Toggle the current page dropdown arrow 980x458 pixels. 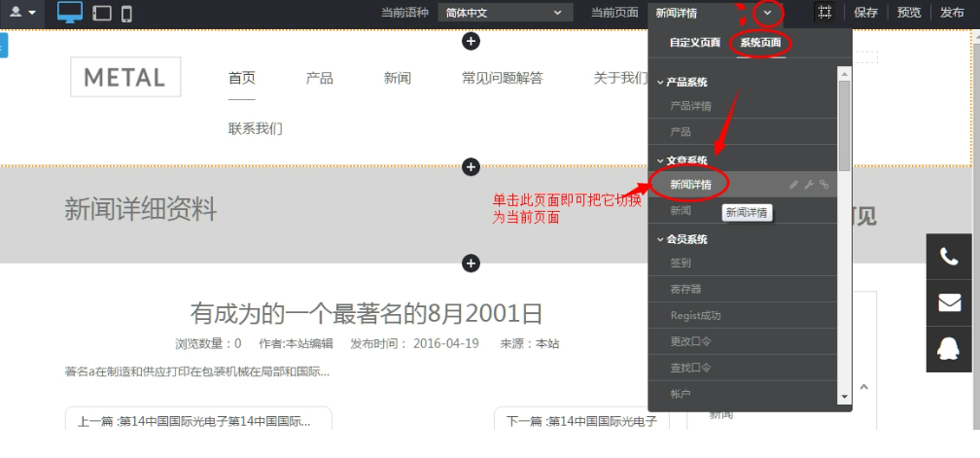pos(768,13)
